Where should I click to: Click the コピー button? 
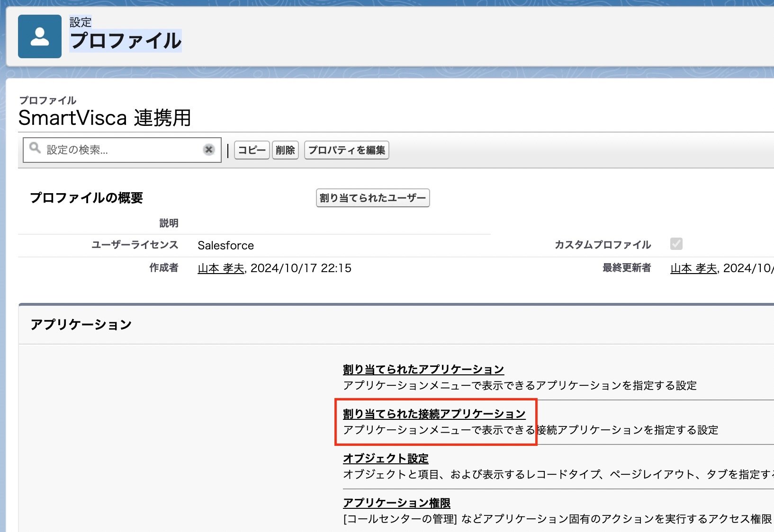pos(252,150)
